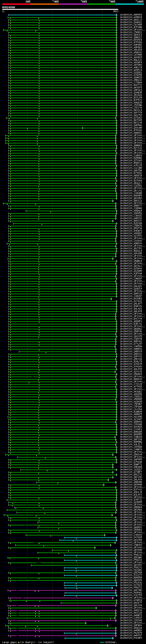Click the UniRef100_C0S4F2 entry

131,429
